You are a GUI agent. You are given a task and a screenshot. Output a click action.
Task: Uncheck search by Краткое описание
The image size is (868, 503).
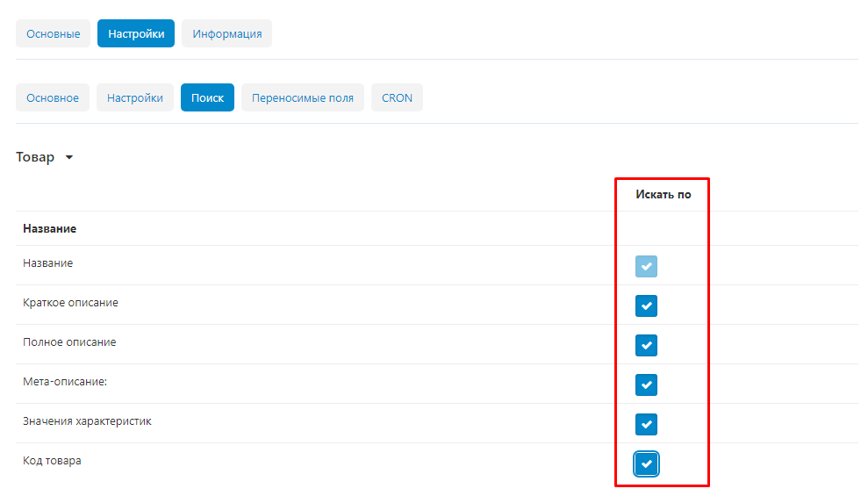click(x=646, y=305)
